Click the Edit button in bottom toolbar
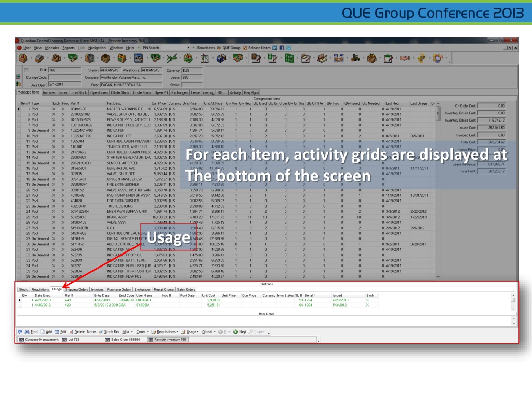 [x=61, y=332]
